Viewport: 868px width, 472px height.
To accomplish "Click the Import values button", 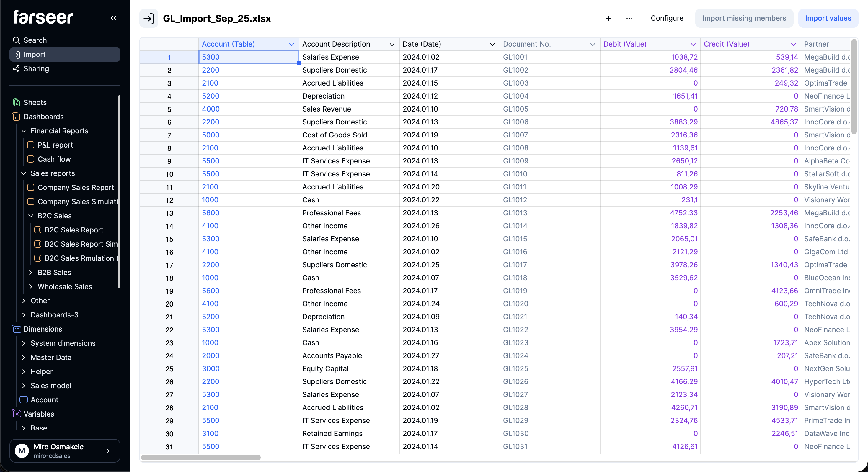I will [x=828, y=18].
